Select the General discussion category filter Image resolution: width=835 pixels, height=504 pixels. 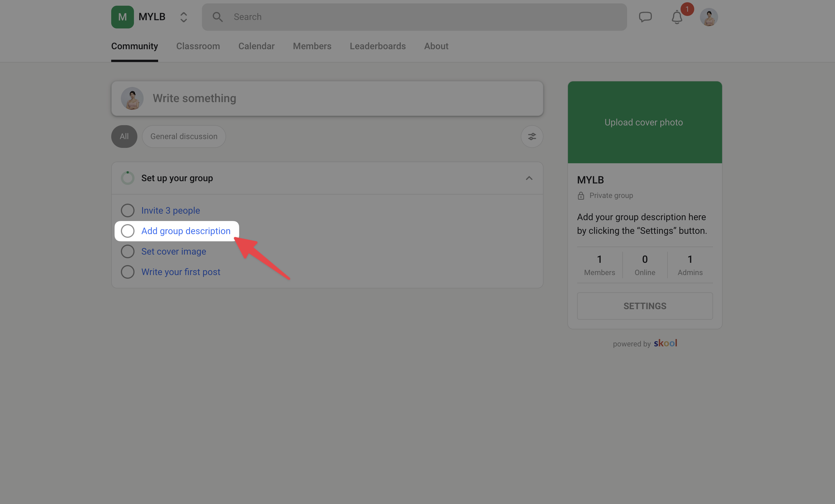[x=184, y=137]
